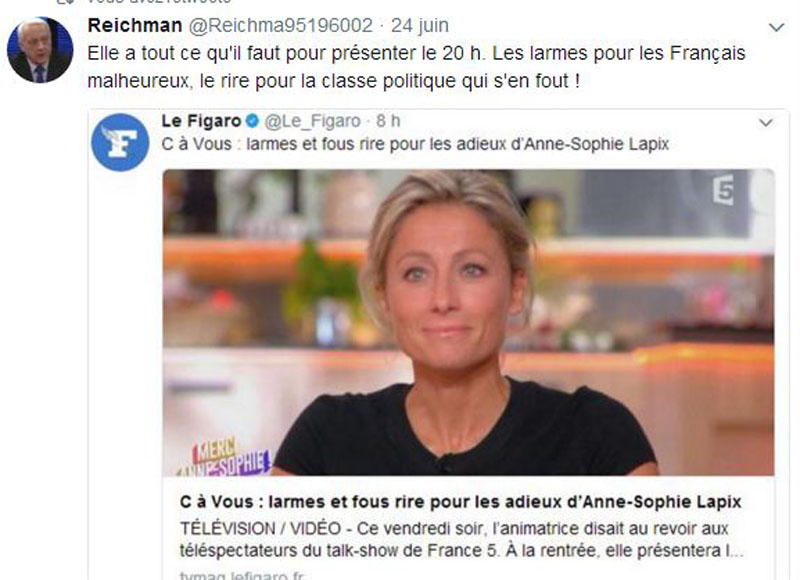Screen dimensions: 800x580
Task: Follow the tvmag.lefigaro.fr link
Action: coord(243,575)
